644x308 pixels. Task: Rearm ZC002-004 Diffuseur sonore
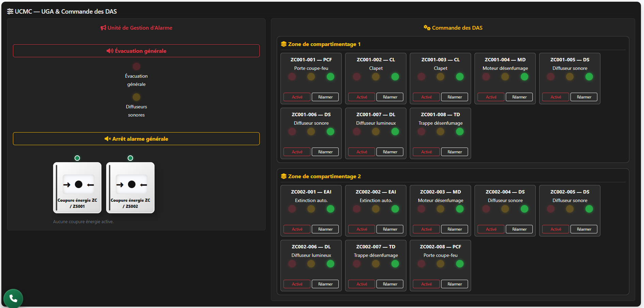click(x=519, y=229)
